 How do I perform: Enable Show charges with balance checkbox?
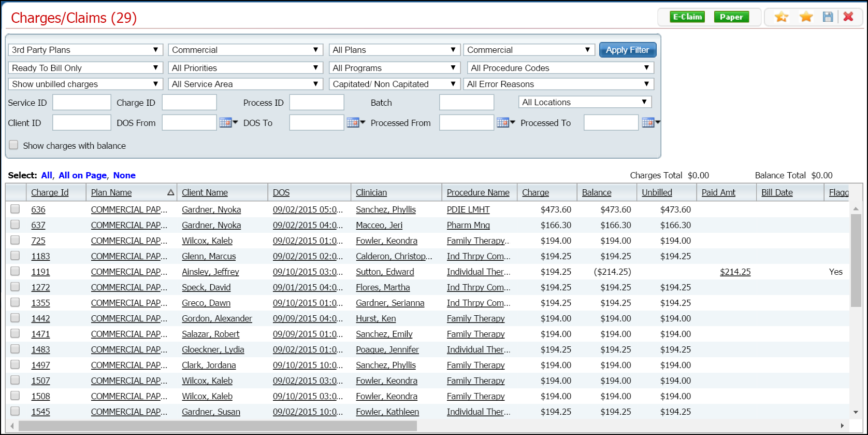coord(14,146)
